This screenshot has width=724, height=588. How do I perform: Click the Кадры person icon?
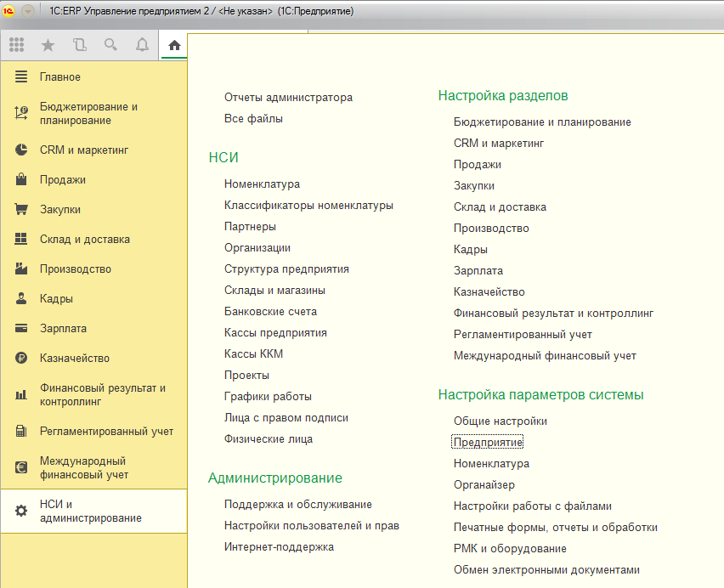(21, 298)
